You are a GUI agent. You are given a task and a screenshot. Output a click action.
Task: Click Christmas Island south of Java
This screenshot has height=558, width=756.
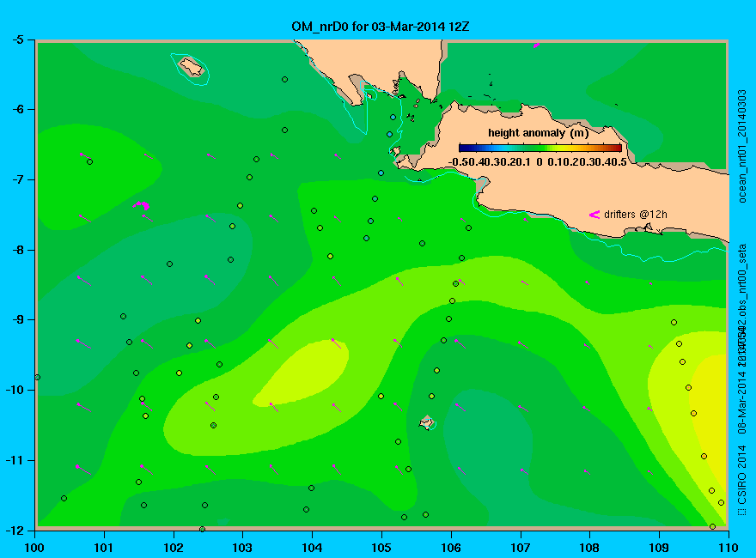pyautogui.click(x=426, y=422)
